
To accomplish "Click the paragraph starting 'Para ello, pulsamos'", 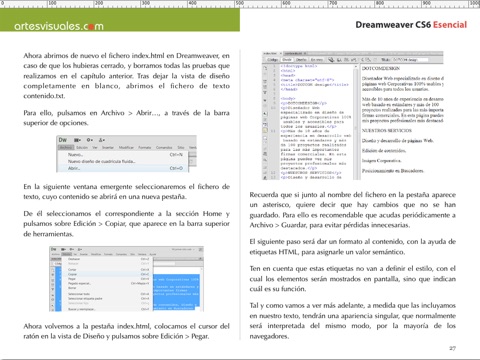I will pyautogui.click(x=126, y=118).
